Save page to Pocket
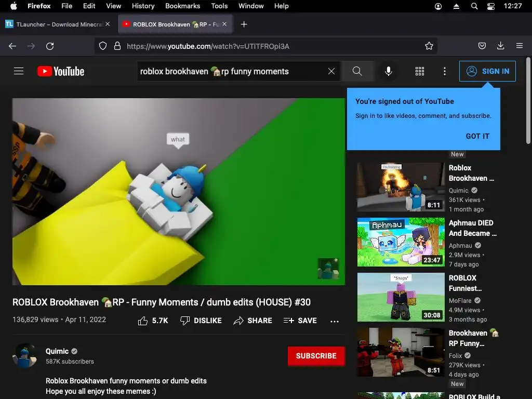 [482, 46]
